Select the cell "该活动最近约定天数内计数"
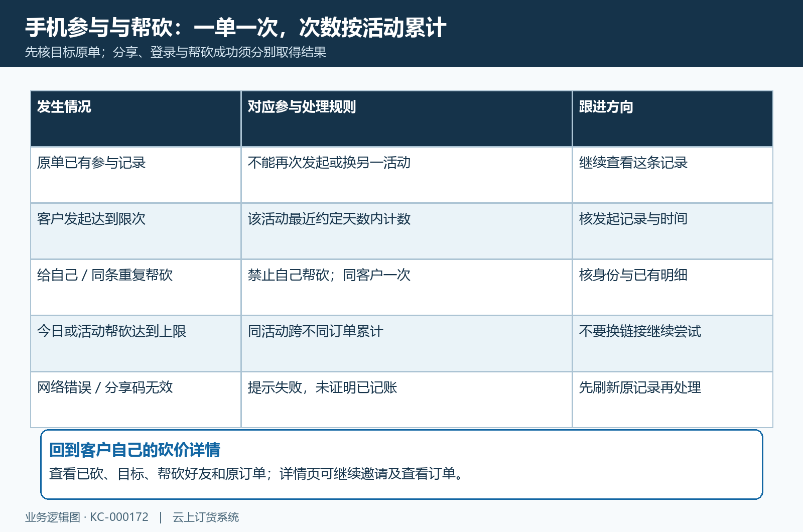 point(407,231)
